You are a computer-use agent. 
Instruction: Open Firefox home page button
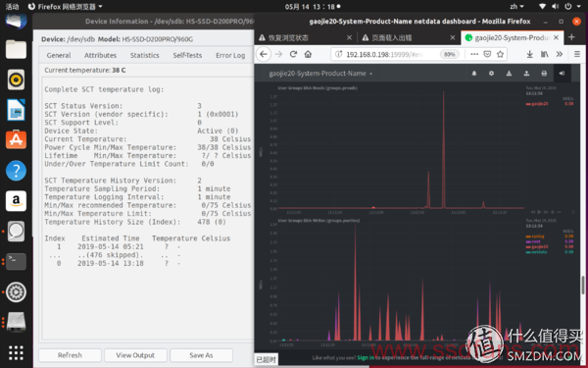[308, 54]
